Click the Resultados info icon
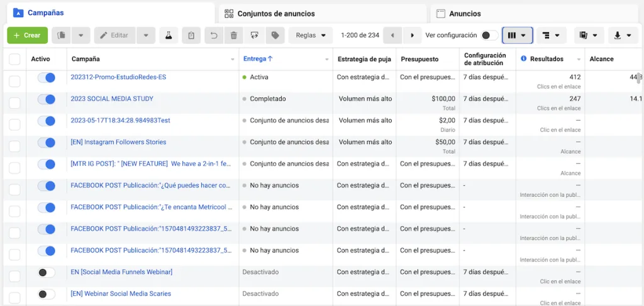The height and width of the screenshot is (306, 644). point(524,58)
